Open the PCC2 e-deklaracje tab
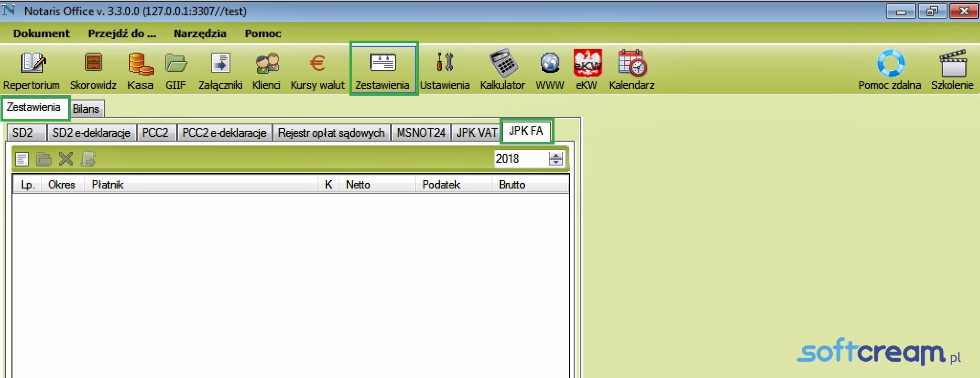This screenshot has width=980, height=378. (224, 133)
